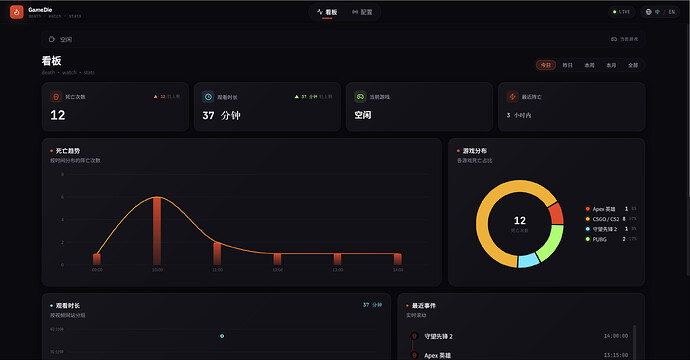
Task: Click the 13:00 bar in death trend chart
Action: click(338, 259)
